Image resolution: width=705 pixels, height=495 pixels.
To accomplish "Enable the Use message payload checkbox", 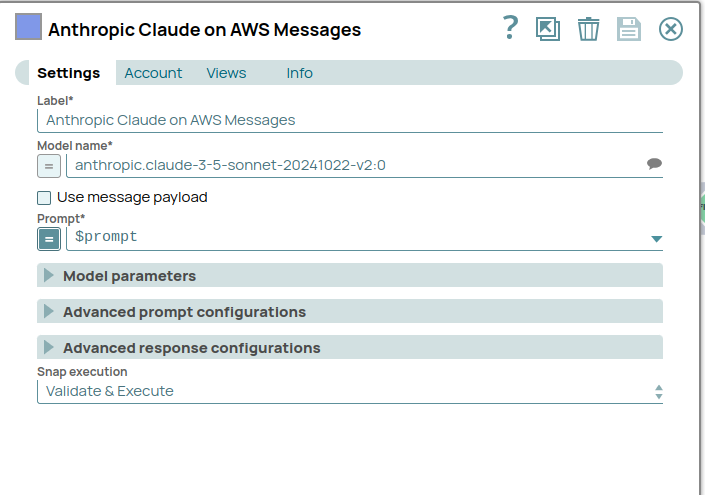I will pos(44,198).
